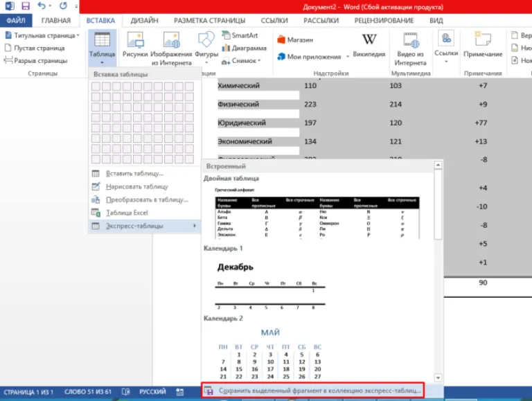This screenshot has width=532, height=401.
Task: Click the СЛОВО 51 ИЗ 61 word count
Action: point(88,392)
